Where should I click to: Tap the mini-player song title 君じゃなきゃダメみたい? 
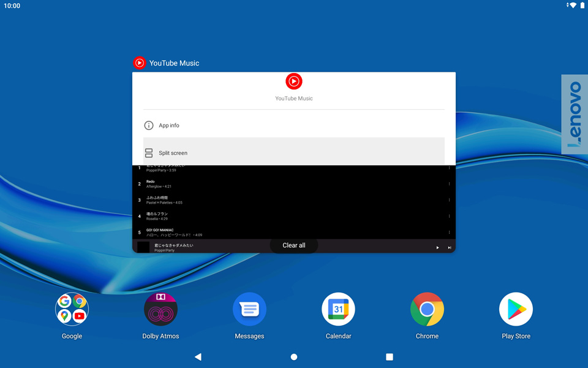(173, 245)
